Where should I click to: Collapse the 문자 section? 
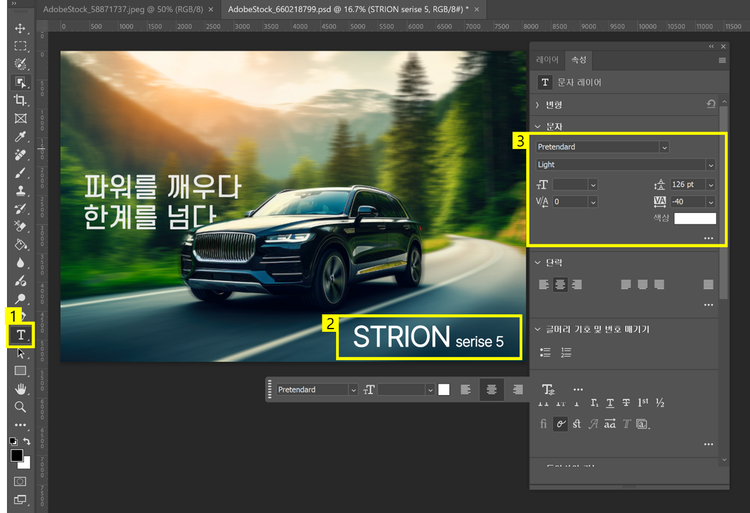coord(538,126)
